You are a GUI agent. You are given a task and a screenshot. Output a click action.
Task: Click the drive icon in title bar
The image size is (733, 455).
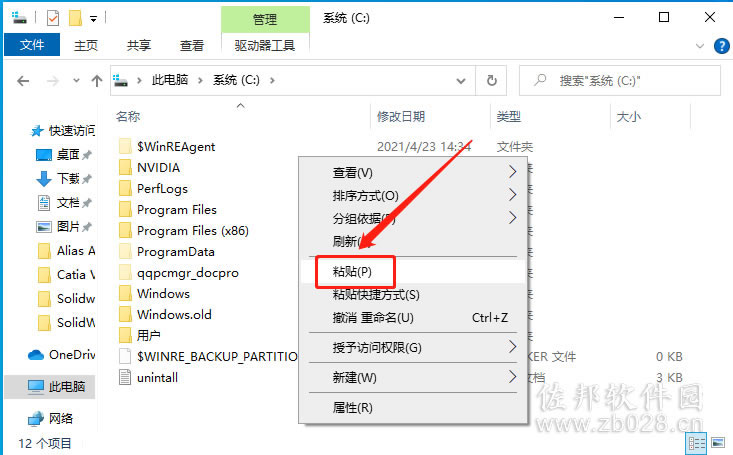[x=19, y=18]
